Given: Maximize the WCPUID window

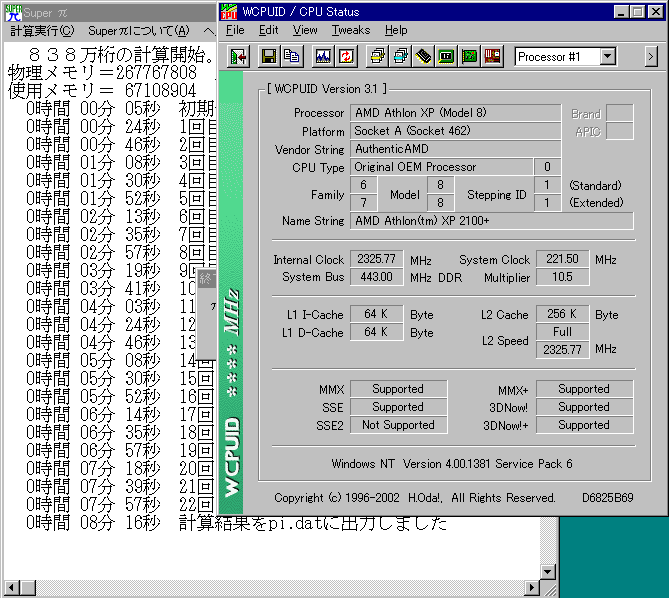Looking at the screenshot, I should pyautogui.click(x=637, y=12).
